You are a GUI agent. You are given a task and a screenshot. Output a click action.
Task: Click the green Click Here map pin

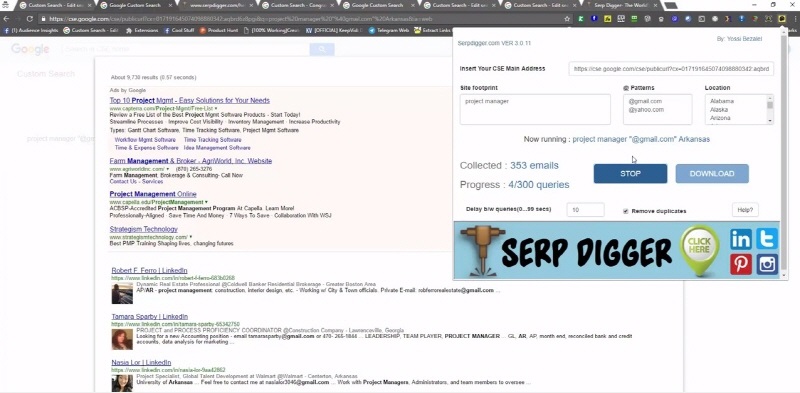pyautogui.click(x=699, y=250)
